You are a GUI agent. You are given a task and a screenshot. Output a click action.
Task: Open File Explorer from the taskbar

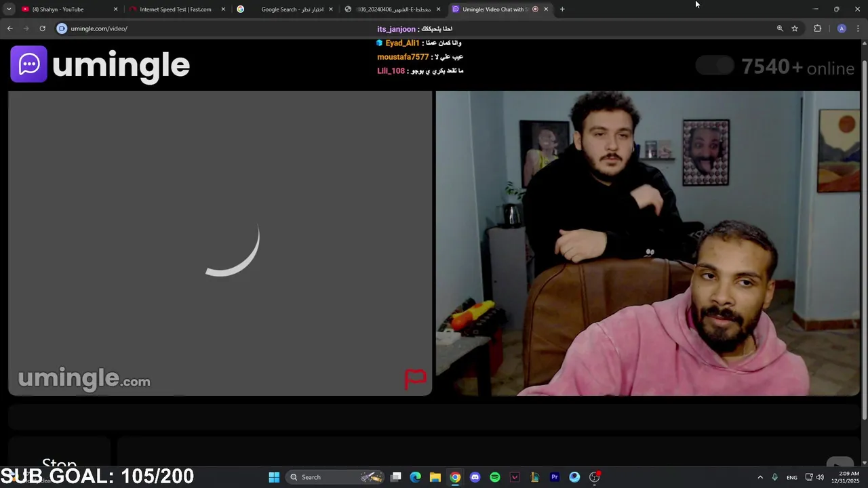[435, 477]
